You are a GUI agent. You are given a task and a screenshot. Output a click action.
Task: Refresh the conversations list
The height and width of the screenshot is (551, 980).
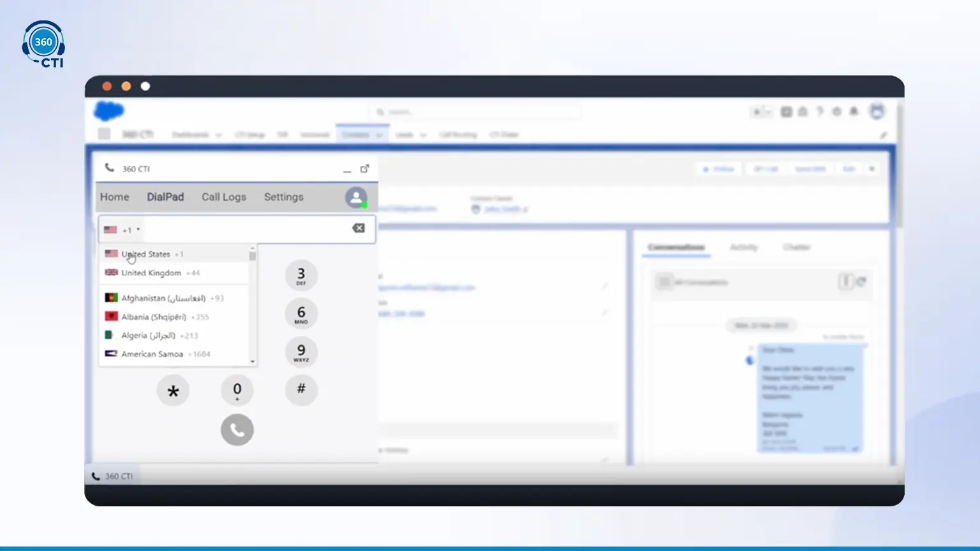861,281
